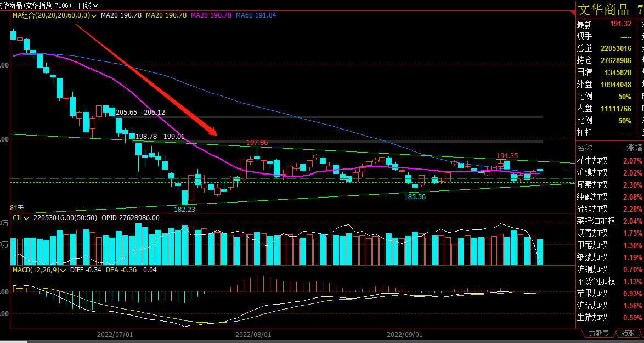
Task: Click the 总量 value 22053016
Action: point(615,48)
